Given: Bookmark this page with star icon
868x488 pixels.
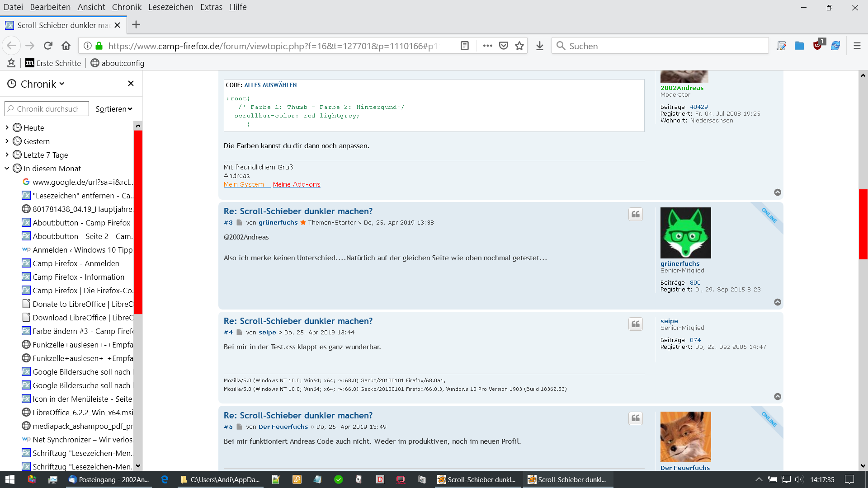Looking at the screenshot, I should 519,46.
